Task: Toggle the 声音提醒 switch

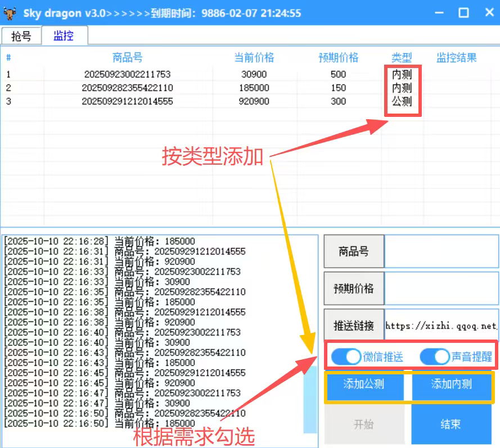Action: tap(434, 356)
